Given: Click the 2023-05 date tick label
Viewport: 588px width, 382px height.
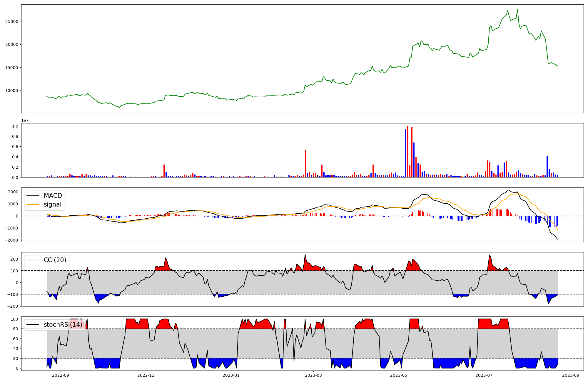Looking at the screenshot, I should tap(399, 375).
